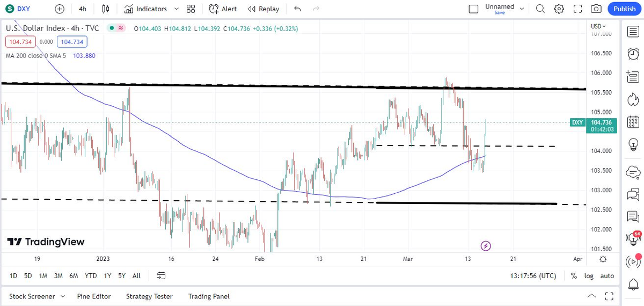
Task: Open the Strategy Tester tab
Action: (x=149, y=296)
